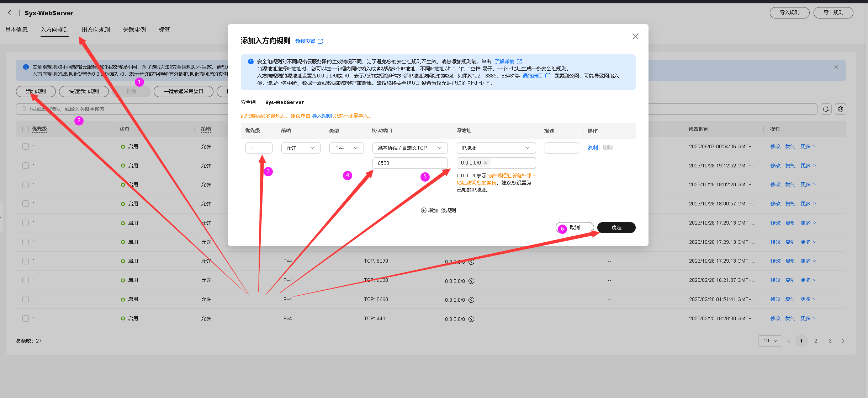Dismiss the blue info banner with X
Screen dimensions: 868x398
(836, 67)
